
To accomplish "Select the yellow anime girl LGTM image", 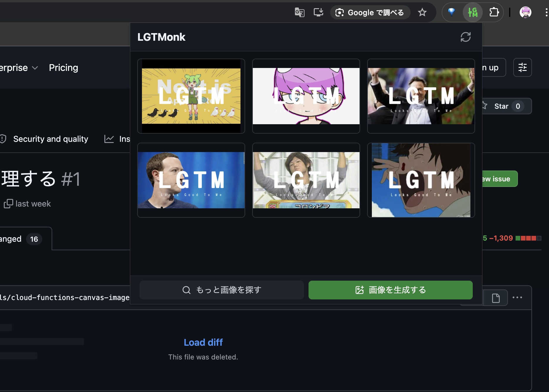I will [191, 96].
